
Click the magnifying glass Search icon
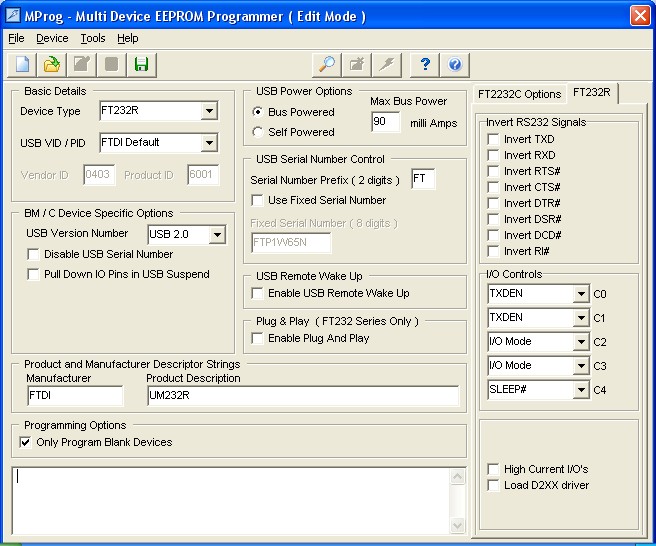pyautogui.click(x=326, y=65)
